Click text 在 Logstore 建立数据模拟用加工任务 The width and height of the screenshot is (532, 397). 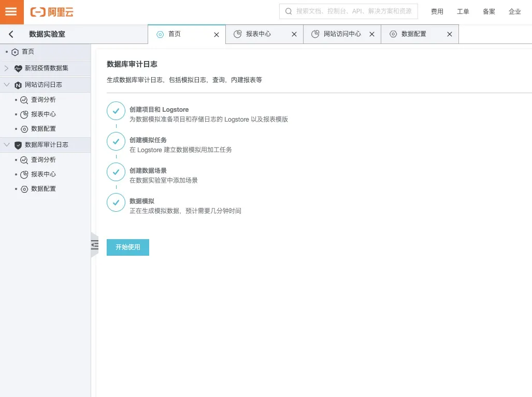click(180, 150)
